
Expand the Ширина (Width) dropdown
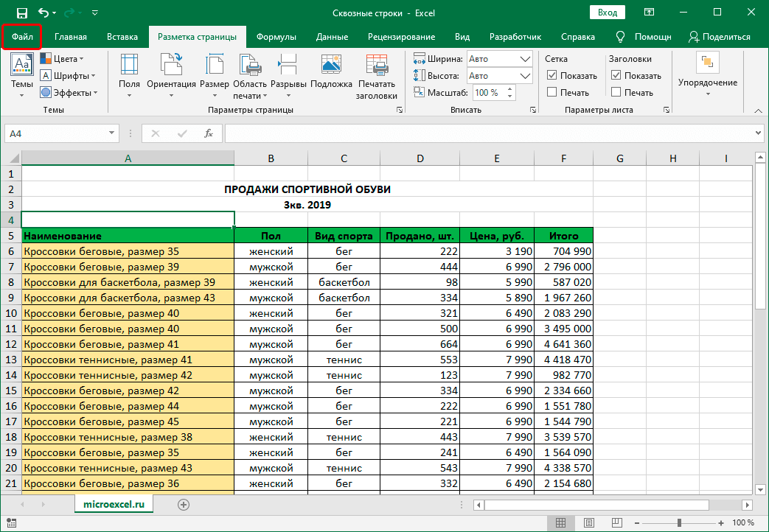click(526, 59)
